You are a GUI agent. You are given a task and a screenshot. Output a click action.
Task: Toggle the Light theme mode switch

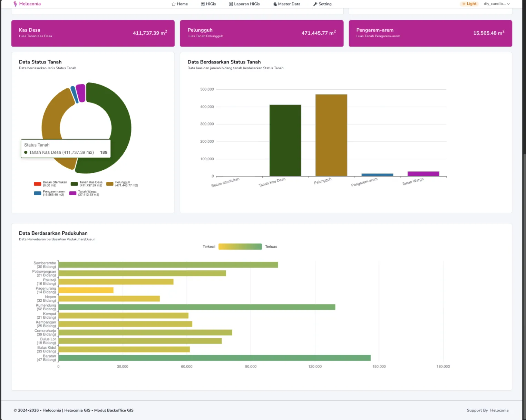click(469, 4)
